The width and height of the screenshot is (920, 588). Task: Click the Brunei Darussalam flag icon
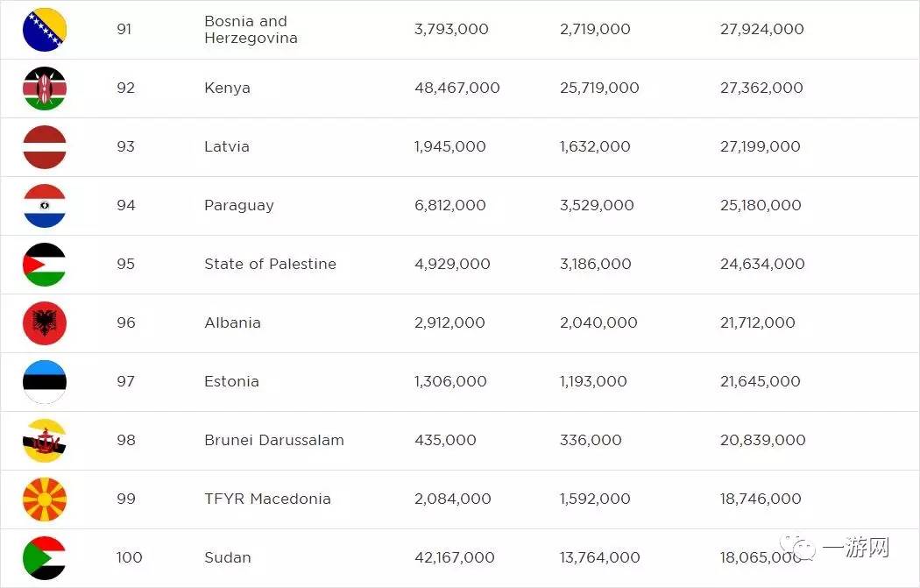pyautogui.click(x=45, y=441)
